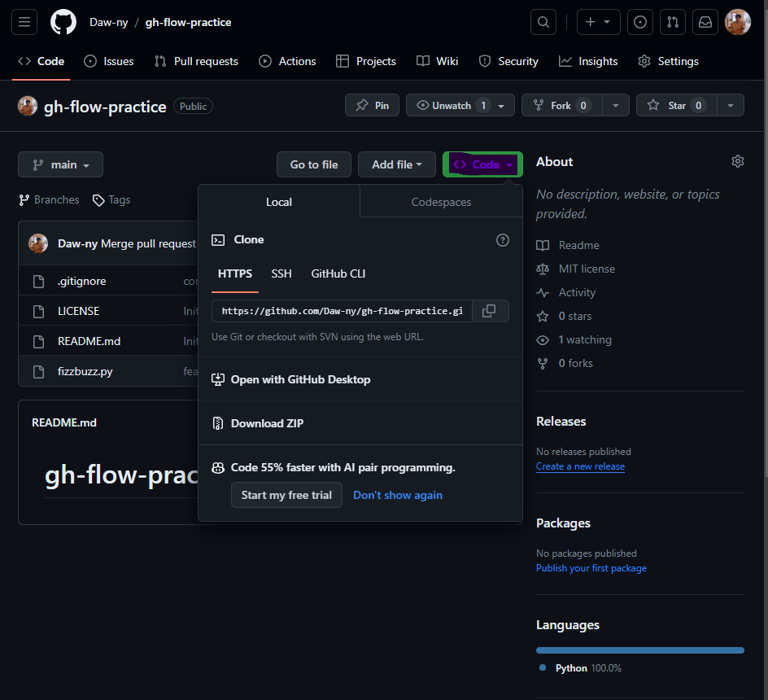The height and width of the screenshot is (700, 768).
Task: Fork the repository
Action: (x=561, y=105)
